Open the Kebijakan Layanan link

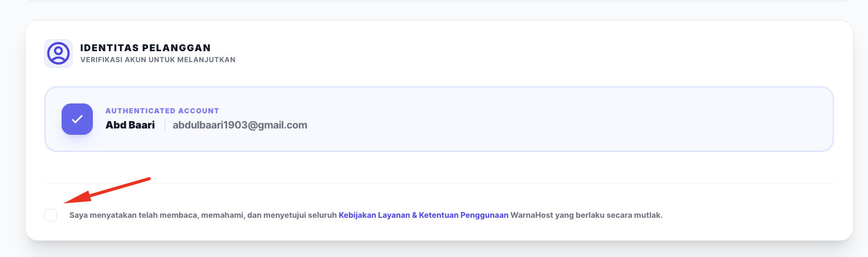click(374, 215)
